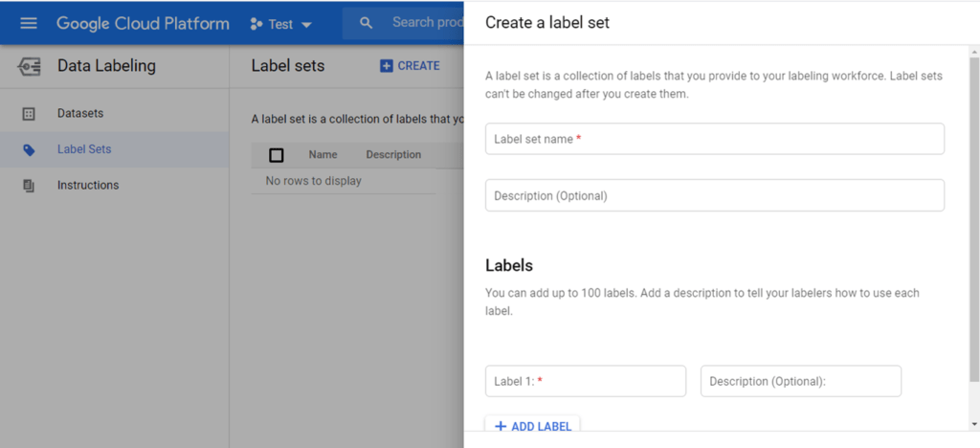Click the Label Sets tag icon

pyautogui.click(x=29, y=150)
